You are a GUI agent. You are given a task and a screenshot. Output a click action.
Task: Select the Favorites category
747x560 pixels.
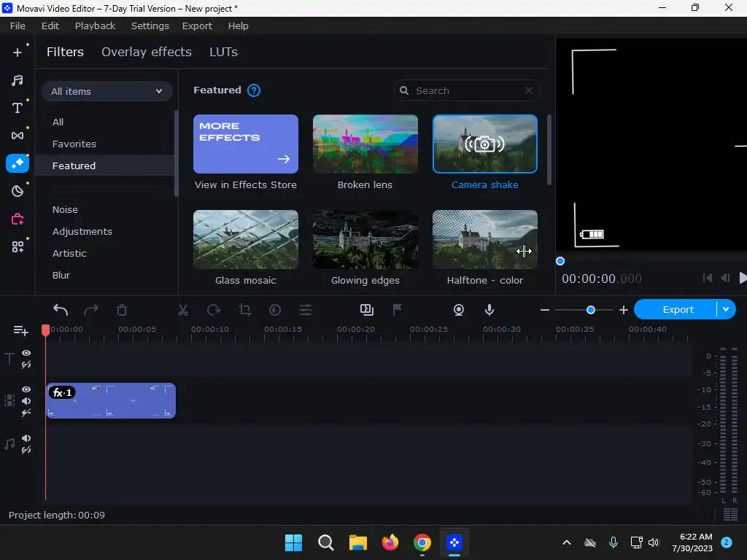(74, 144)
